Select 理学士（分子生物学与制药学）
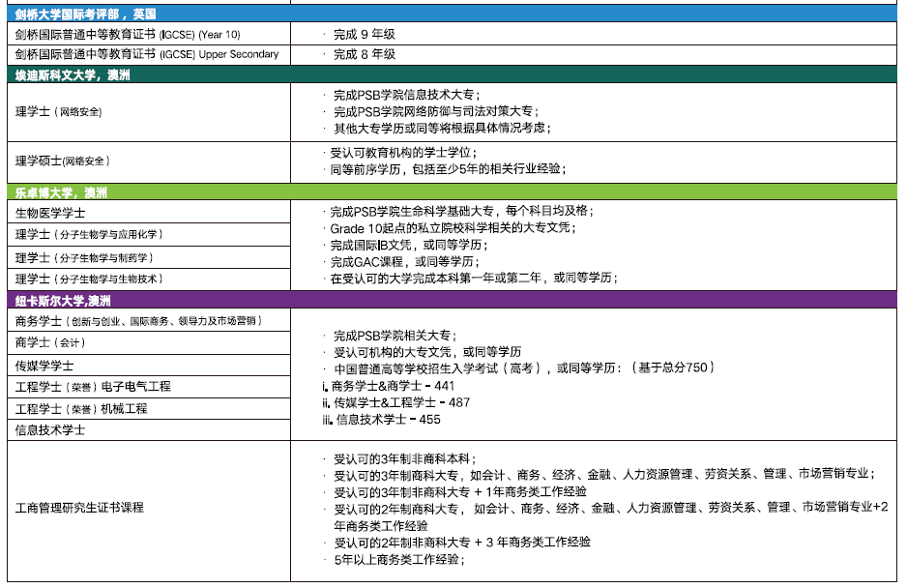The height and width of the screenshot is (588, 907). click(x=149, y=257)
